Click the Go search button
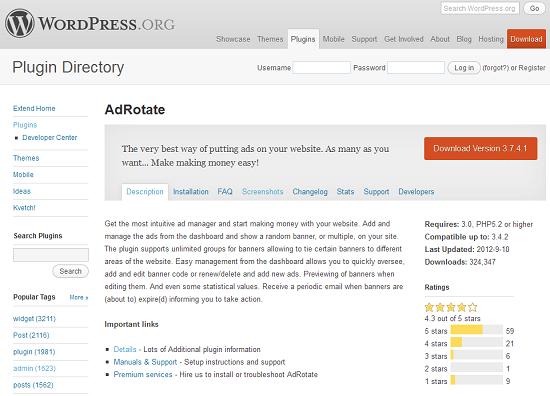This screenshot has width=550, height=396. (534, 8)
